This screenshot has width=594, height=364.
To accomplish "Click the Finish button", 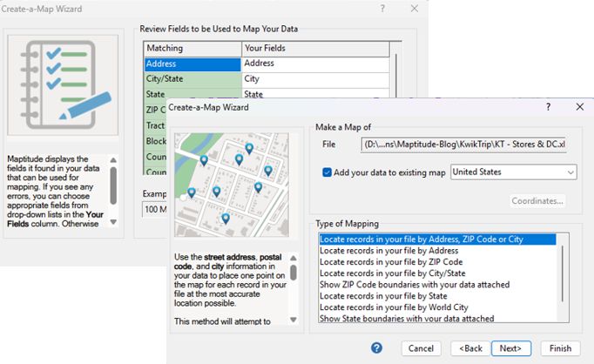I will [x=559, y=347].
